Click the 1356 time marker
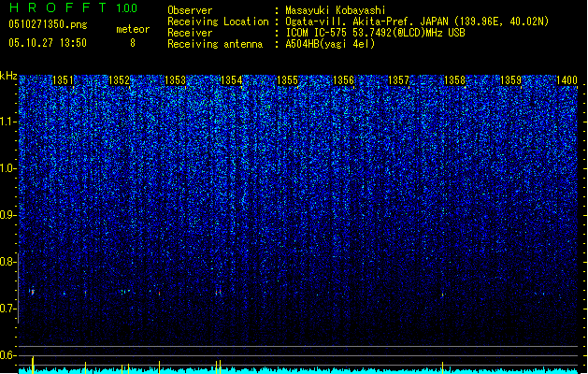 click(343, 80)
